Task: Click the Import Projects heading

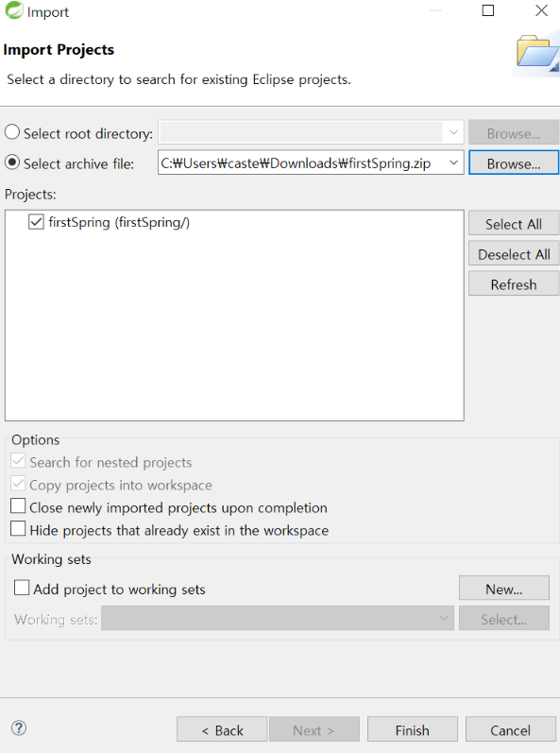Action: click(59, 49)
